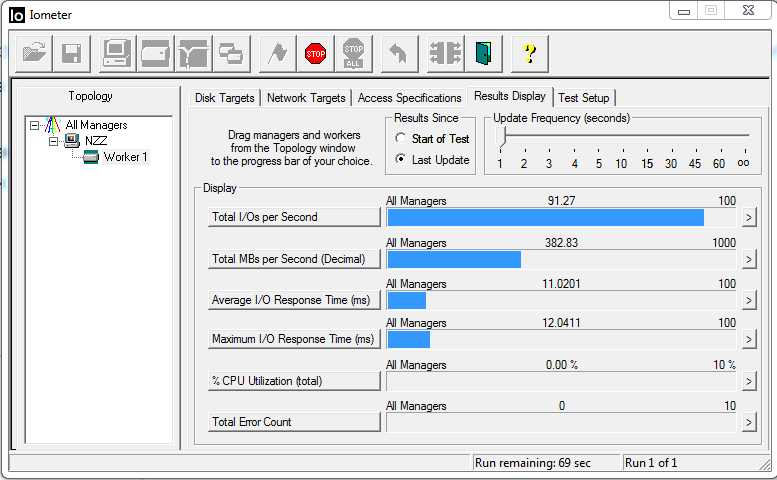This screenshot has width=777, height=480.
Task: Click Maximum I/O Response Time progress bar
Action: click(x=561, y=340)
